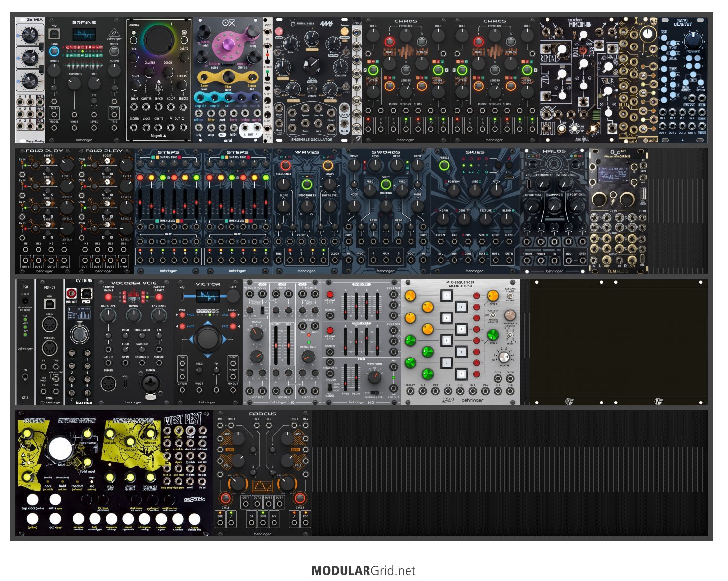Push the orange Freeze button on Ensemble Oscillator
This screenshot has height=581, width=728.
(344, 31)
